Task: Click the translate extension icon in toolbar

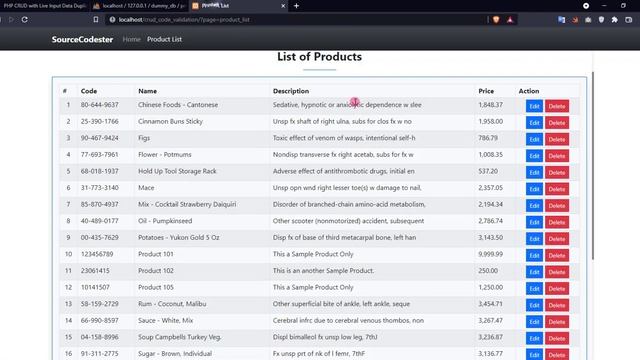Action: click(562, 20)
